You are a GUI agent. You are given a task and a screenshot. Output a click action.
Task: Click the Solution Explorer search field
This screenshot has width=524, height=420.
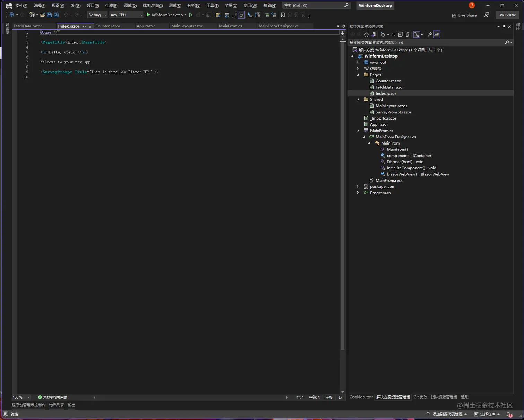[x=430, y=42]
